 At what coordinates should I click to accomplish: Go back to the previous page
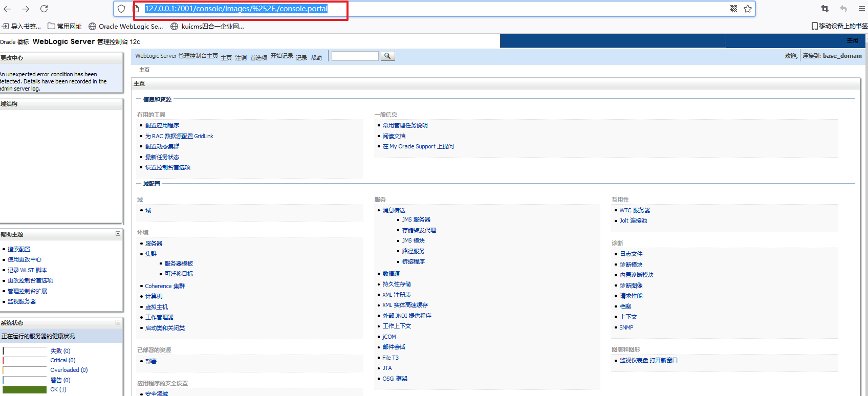coord(7,9)
